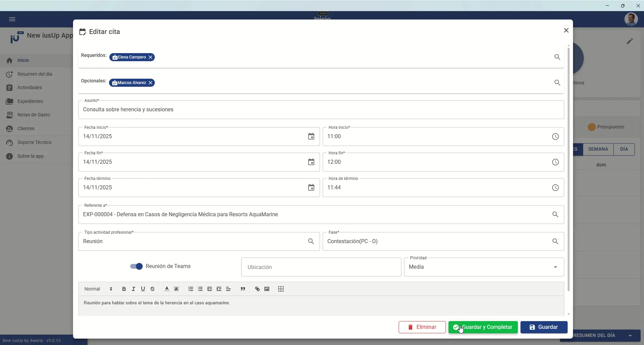The image size is (644, 345).
Task: Open the Normal text style selector
Action: [98, 289]
